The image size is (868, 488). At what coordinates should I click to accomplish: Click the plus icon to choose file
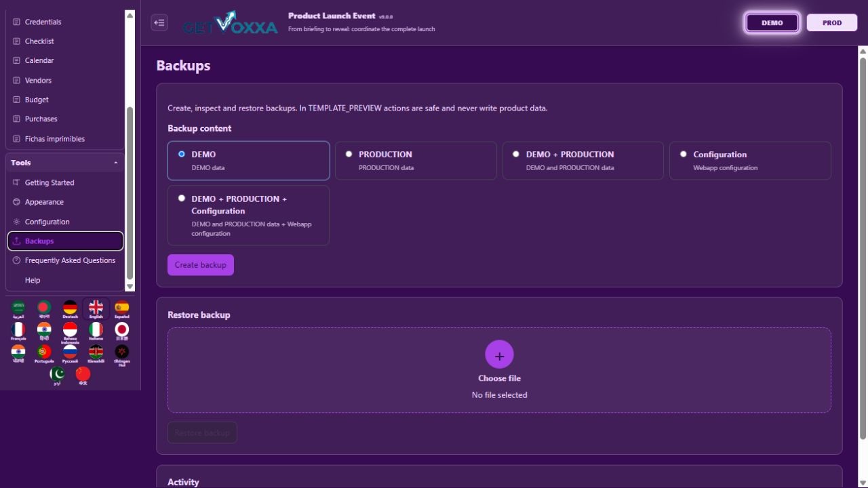499,354
